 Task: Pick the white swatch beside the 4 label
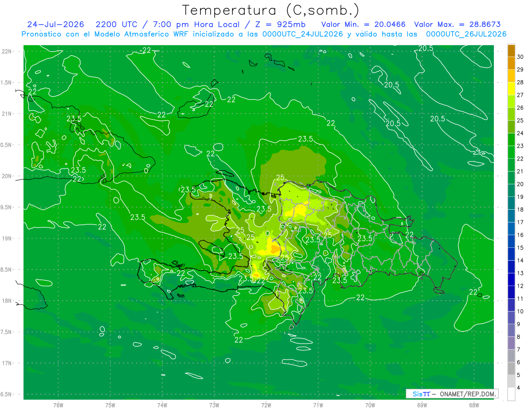[x=511, y=394]
